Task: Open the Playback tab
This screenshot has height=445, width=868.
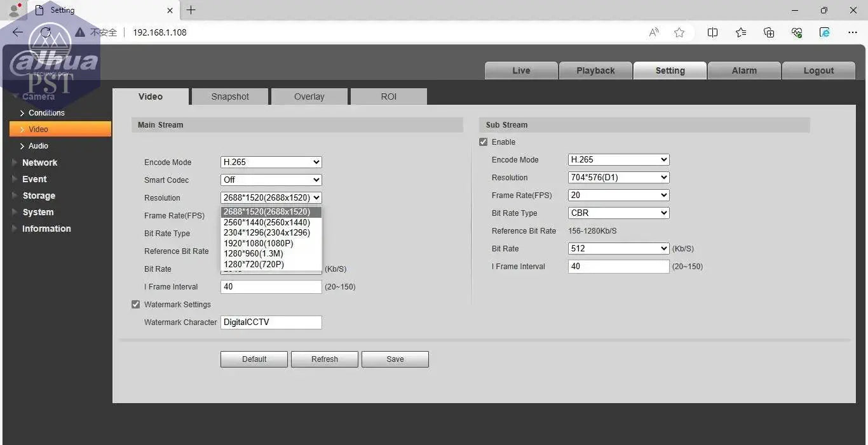Action: [x=595, y=70]
